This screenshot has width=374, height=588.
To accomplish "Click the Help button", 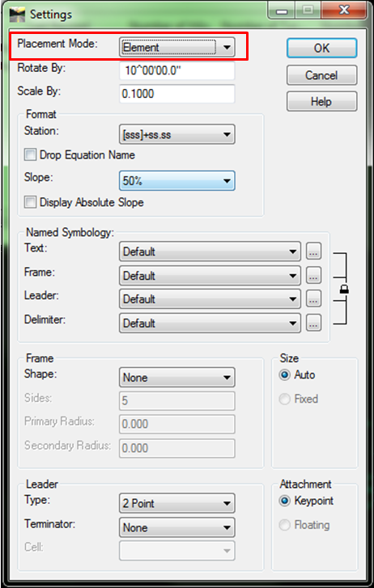I will point(322,101).
